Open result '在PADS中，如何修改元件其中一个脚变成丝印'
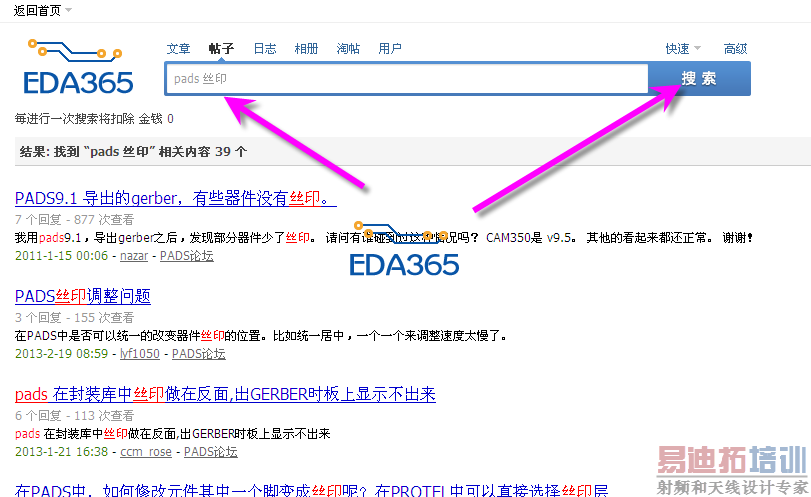 click(312, 490)
